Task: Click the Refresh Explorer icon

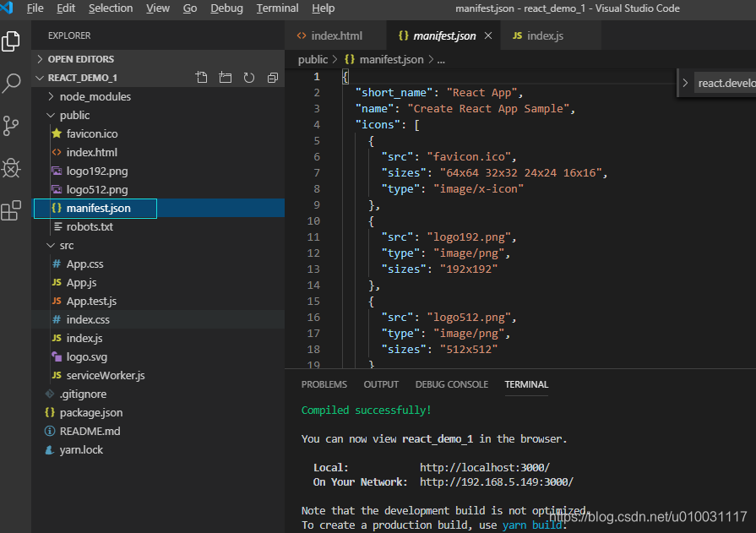Action: click(x=248, y=77)
